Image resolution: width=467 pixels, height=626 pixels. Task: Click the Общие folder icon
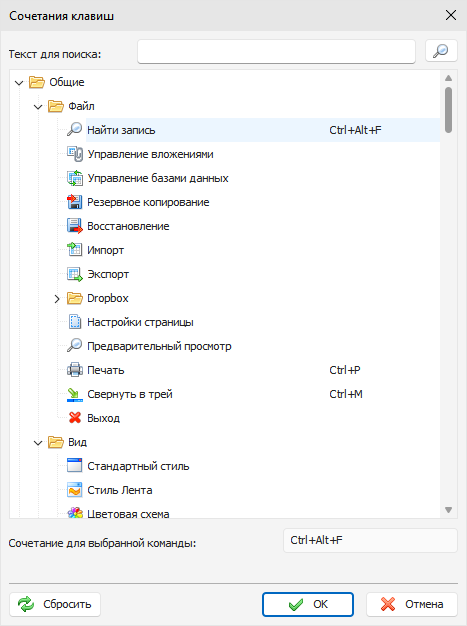(37, 82)
